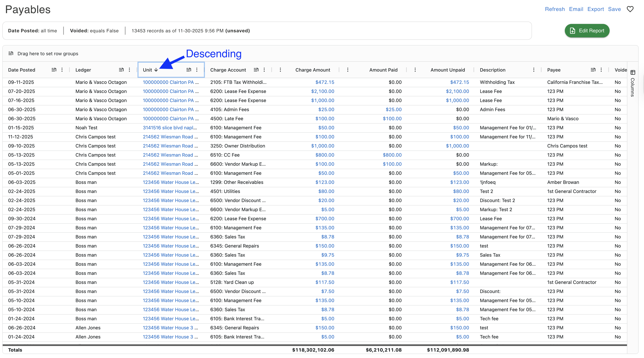644x358 pixels.
Task: Open the 3141516 slice blvd unit link
Action: 170,128
